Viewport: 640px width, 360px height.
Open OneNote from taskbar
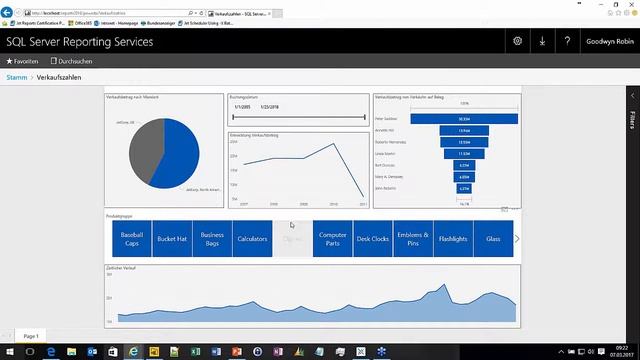(278, 351)
